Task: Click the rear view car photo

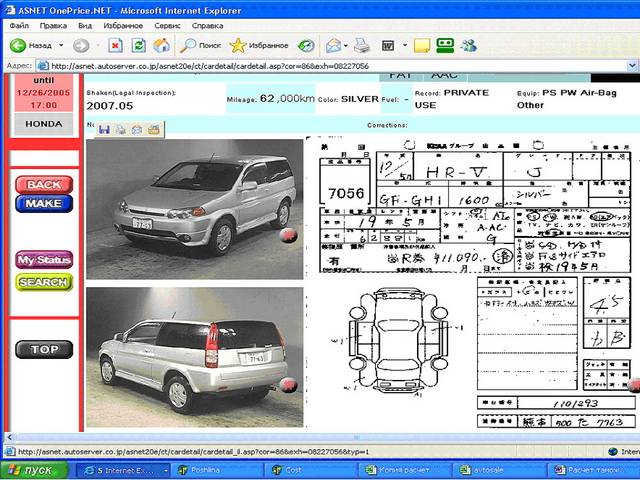Action: tap(195, 357)
